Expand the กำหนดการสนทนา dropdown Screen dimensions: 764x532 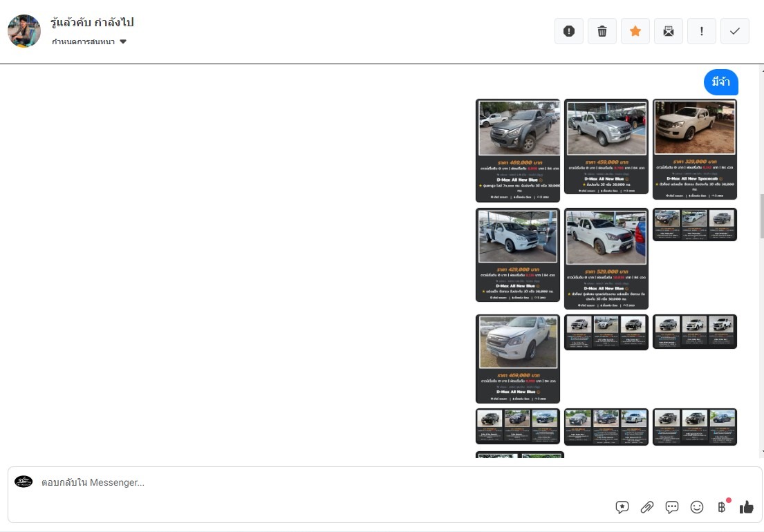coord(89,41)
